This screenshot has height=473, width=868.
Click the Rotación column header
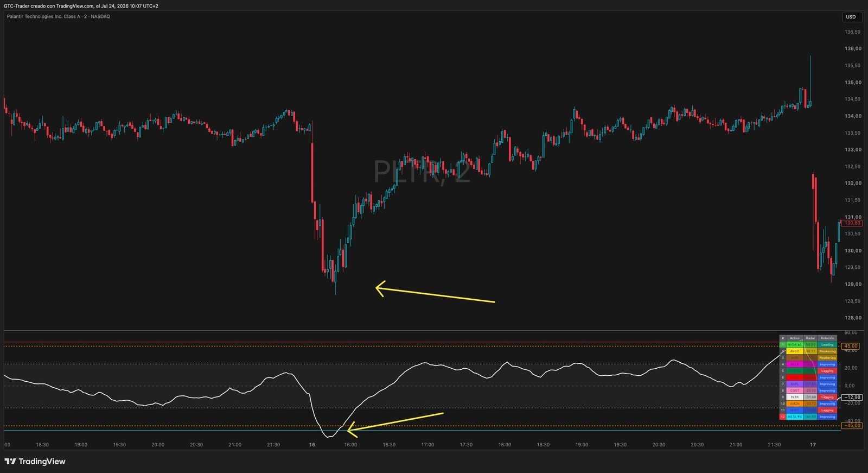pos(827,338)
